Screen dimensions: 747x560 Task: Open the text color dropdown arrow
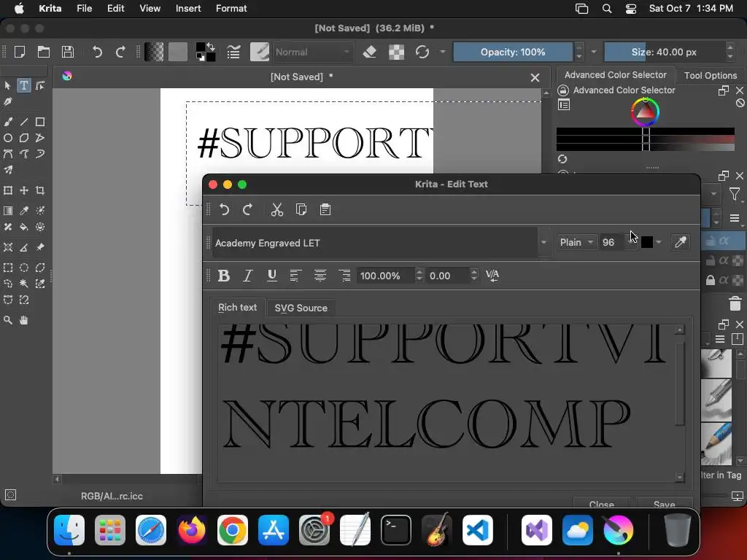tap(659, 242)
